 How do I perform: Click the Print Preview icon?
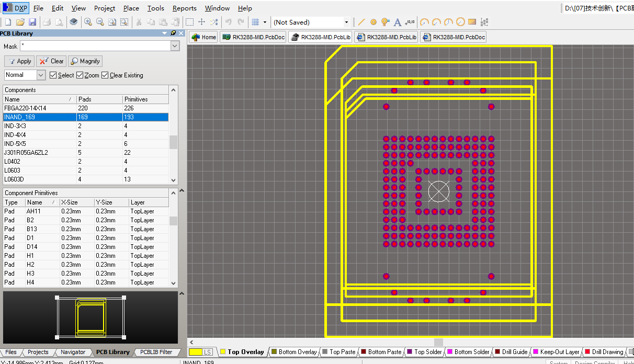coord(59,22)
